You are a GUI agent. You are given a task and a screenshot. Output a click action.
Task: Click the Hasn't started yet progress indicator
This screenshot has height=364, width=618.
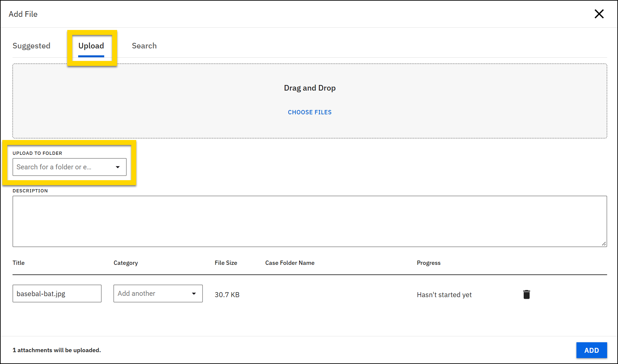click(444, 294)
